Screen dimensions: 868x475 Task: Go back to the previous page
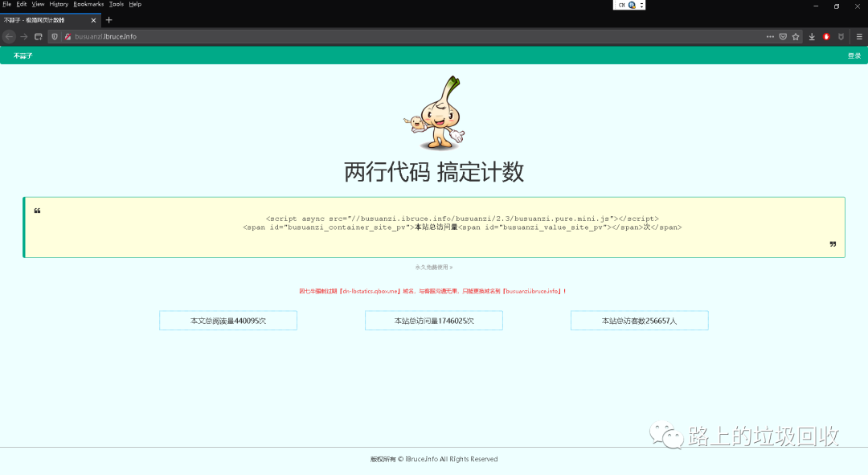9,36
